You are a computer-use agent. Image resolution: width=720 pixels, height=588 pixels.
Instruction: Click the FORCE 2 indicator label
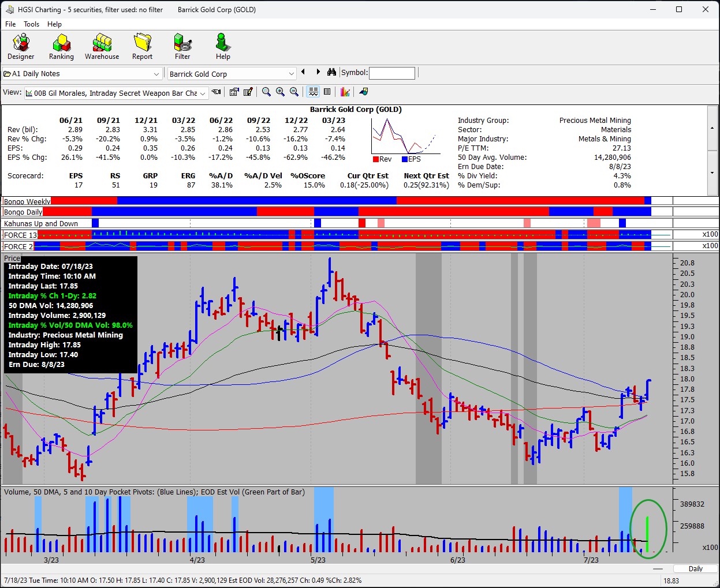18,246
